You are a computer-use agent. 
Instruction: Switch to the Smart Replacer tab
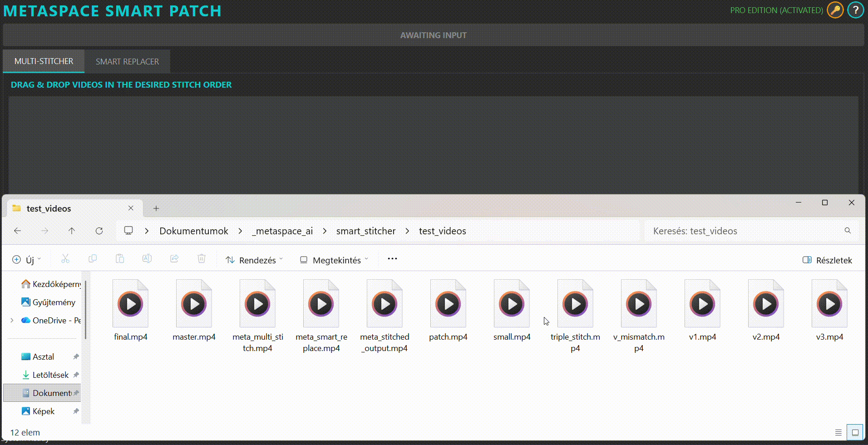[127, 61]
